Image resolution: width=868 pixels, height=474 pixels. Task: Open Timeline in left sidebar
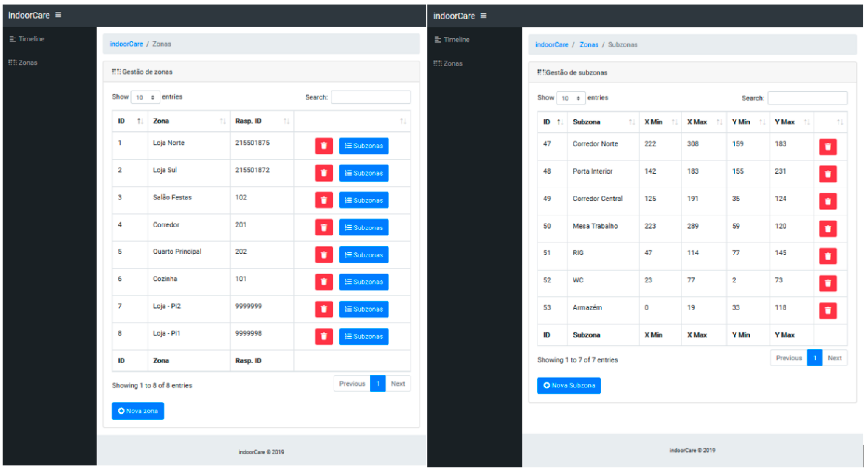(31, 39)
